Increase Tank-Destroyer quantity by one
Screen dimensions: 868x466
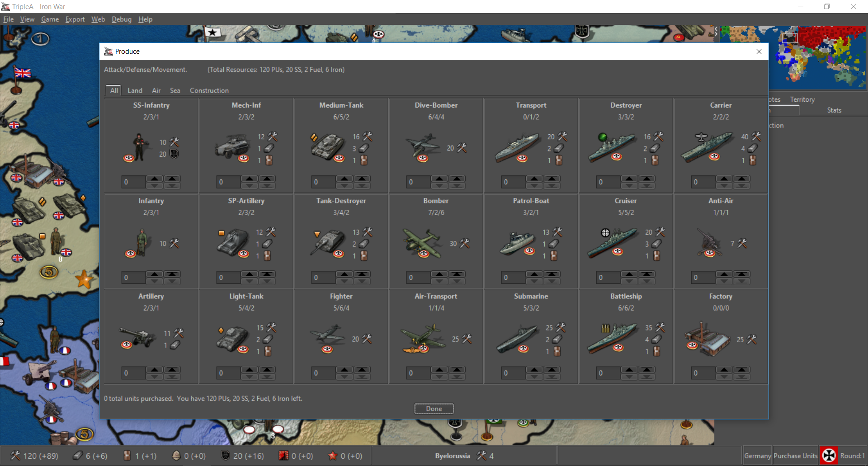coord(344,274)
